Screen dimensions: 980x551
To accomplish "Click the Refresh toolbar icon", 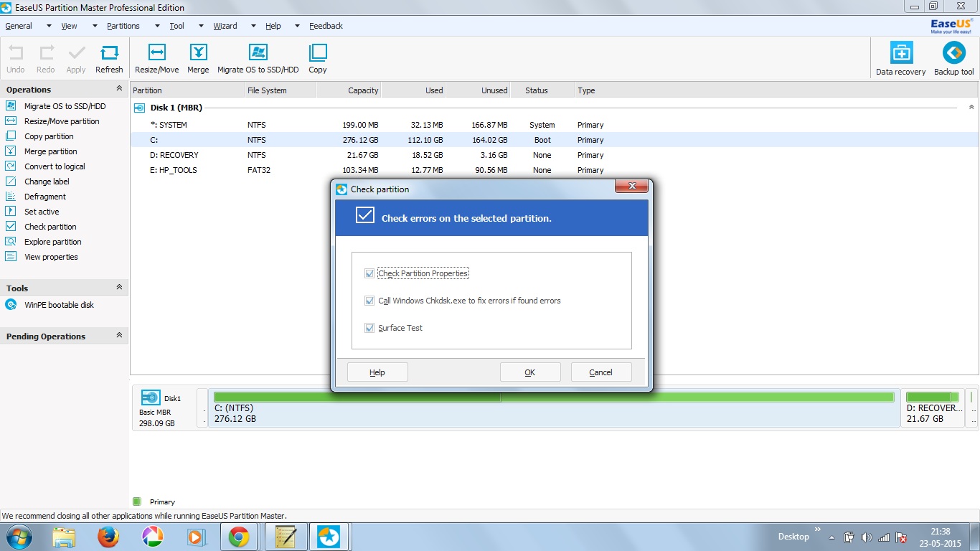I will [x=109, y=53].
